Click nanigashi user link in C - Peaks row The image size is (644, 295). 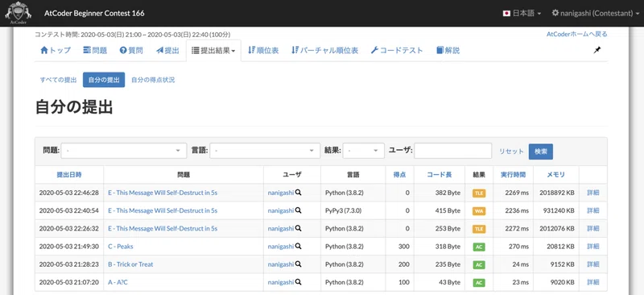tap(281, 247)
